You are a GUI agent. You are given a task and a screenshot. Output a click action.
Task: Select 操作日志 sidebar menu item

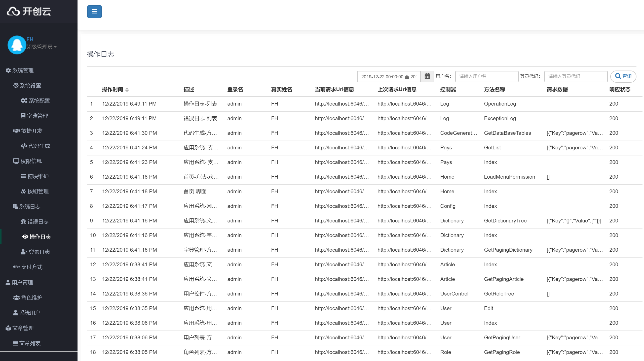[36, 237]
